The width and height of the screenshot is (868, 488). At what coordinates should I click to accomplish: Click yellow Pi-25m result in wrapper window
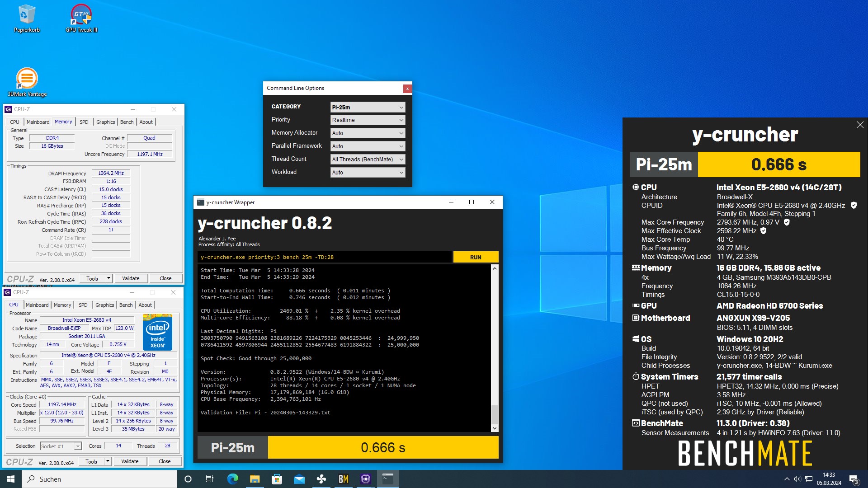tap(383, 447)
